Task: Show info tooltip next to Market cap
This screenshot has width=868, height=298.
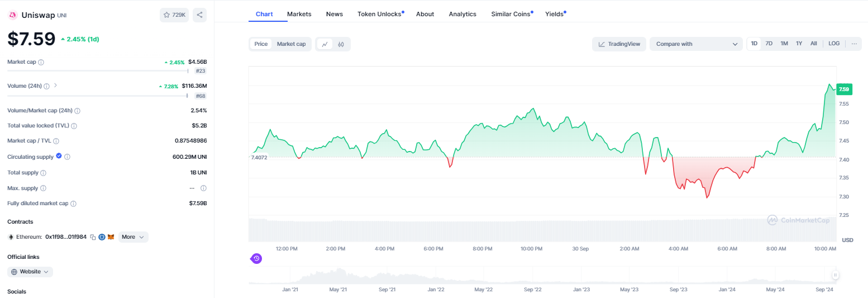Action: pyautogui.click(x=41, y=62)
